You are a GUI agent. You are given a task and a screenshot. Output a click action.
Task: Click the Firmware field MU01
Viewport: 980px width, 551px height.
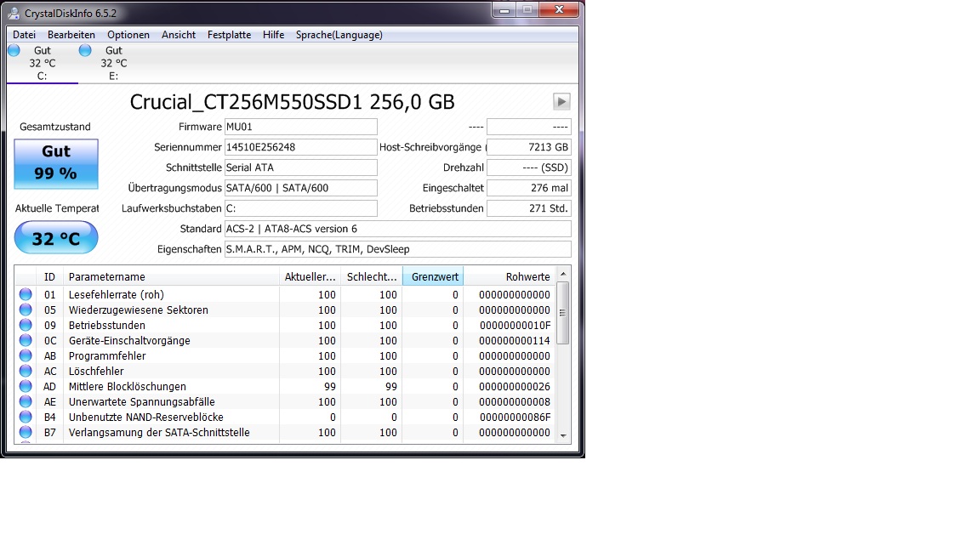click(x=300, y=127)
